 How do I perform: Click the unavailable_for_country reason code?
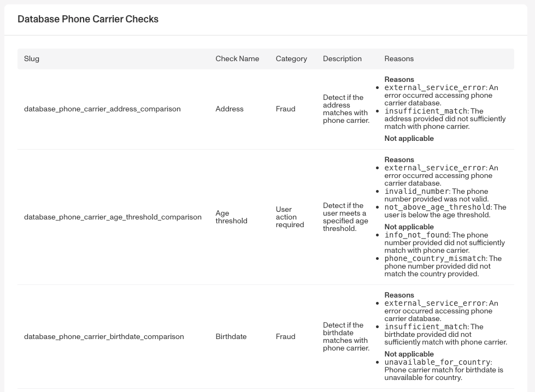pos(437,363)
